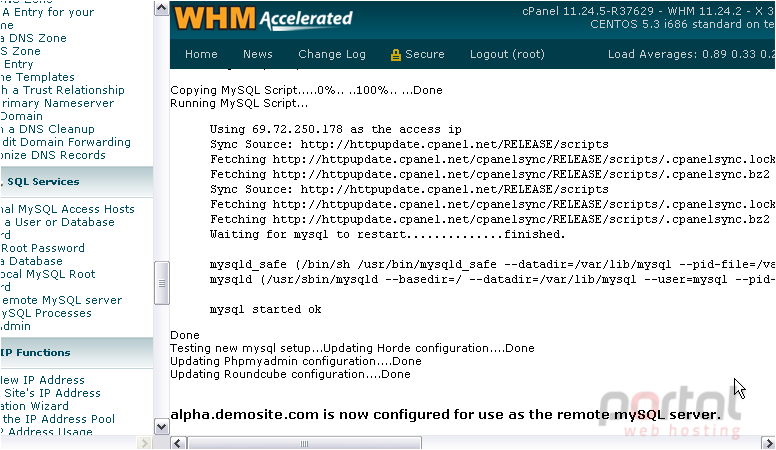Open the DNS Zone sidebar link

tap(33, 38)
